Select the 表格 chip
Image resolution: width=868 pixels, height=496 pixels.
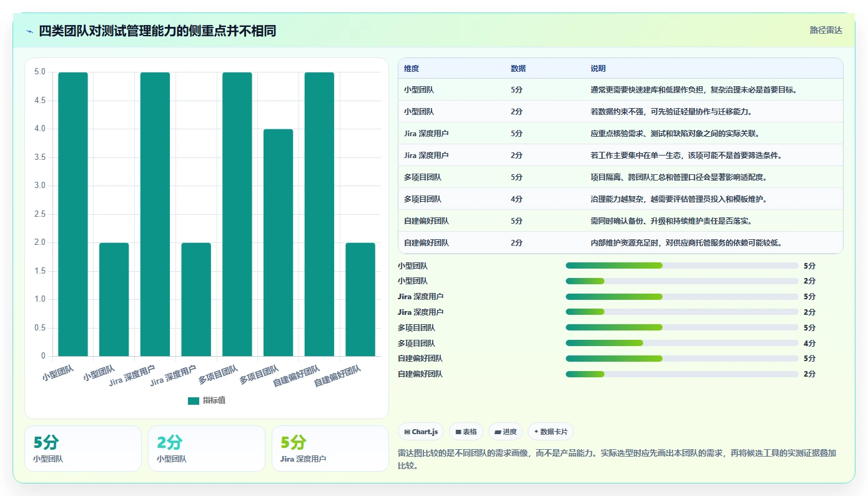466,432
